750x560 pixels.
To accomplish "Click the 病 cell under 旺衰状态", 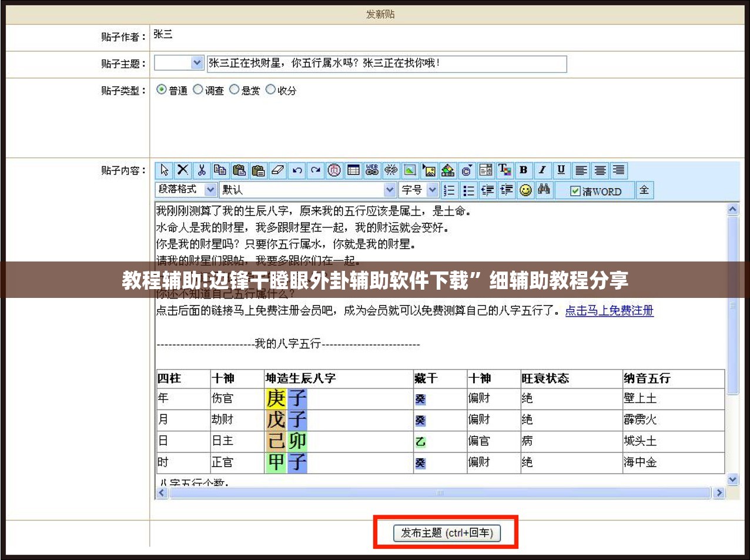I will [x=571, y=441].
